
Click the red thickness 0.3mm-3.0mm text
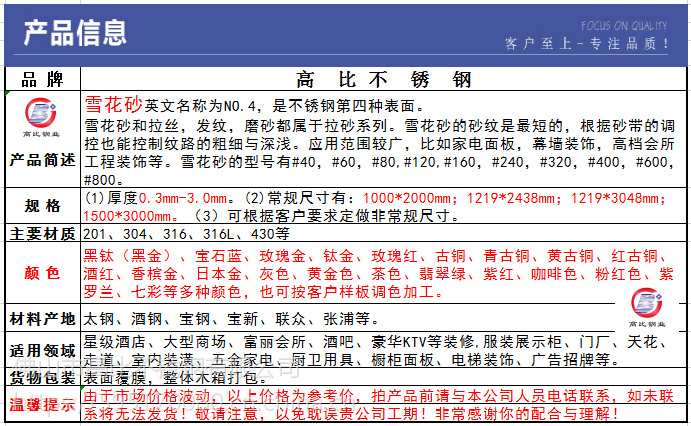183,198
